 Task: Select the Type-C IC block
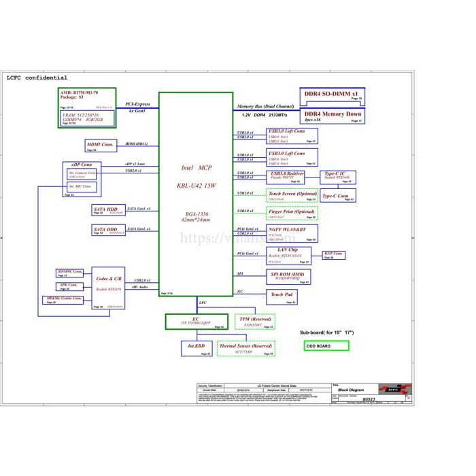coord(338,177)
